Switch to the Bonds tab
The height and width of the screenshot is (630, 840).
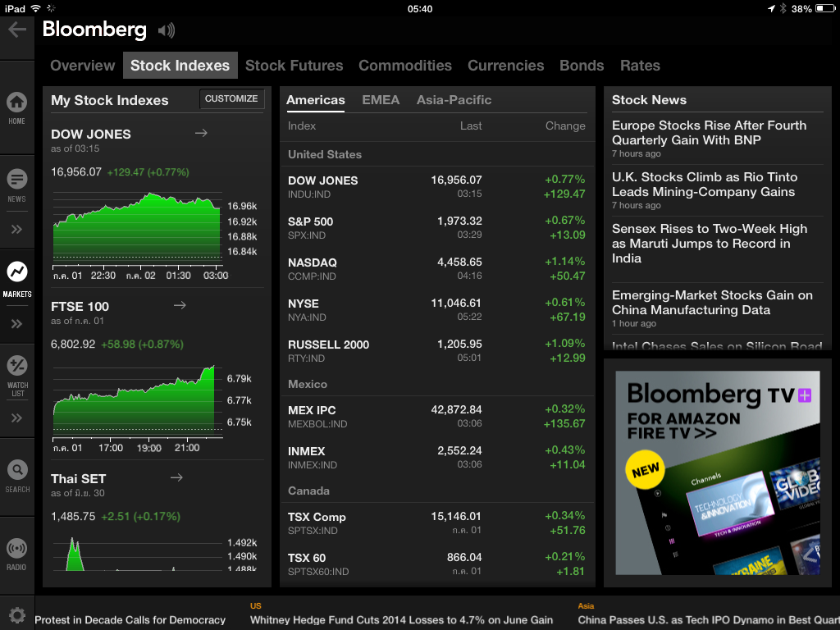click(x=582, y=66)
